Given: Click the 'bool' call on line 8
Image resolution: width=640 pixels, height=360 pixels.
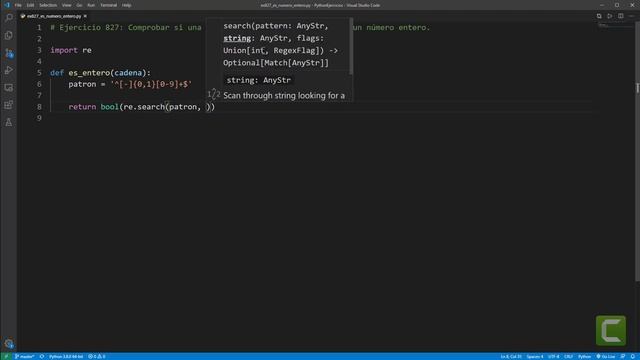Looking at the screenshot, I should (x=109, y=107).
